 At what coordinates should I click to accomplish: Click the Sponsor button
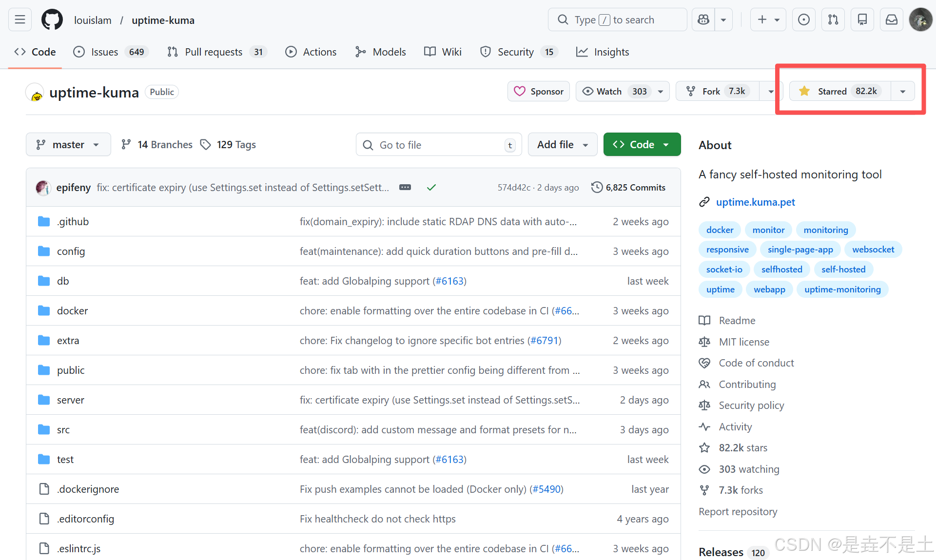539,91
